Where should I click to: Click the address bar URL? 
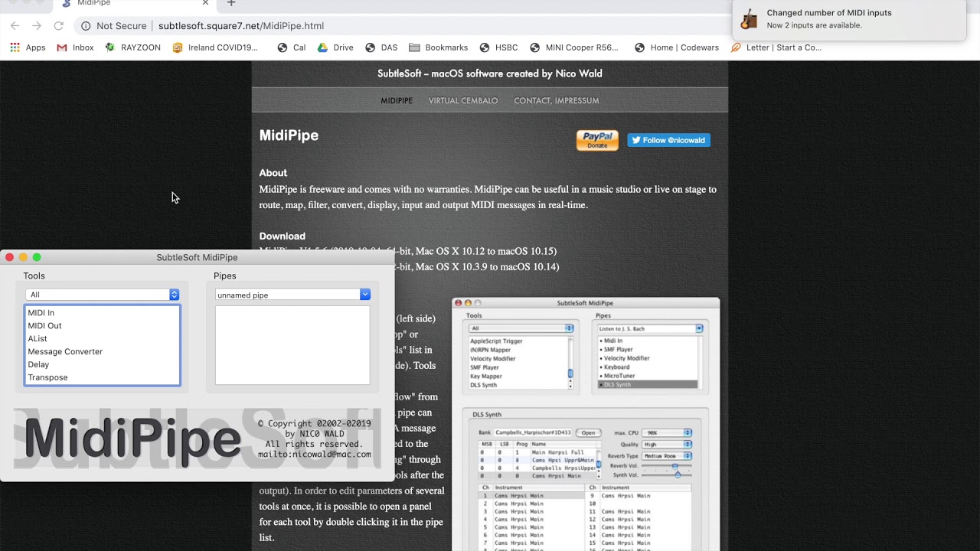(x=240, y=26)
